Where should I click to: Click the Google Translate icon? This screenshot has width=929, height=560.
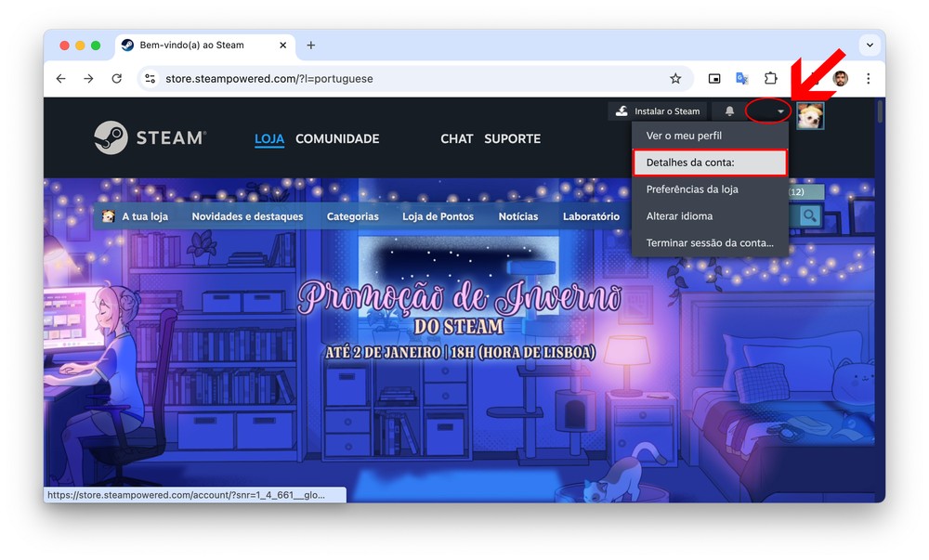click(741, 79)
